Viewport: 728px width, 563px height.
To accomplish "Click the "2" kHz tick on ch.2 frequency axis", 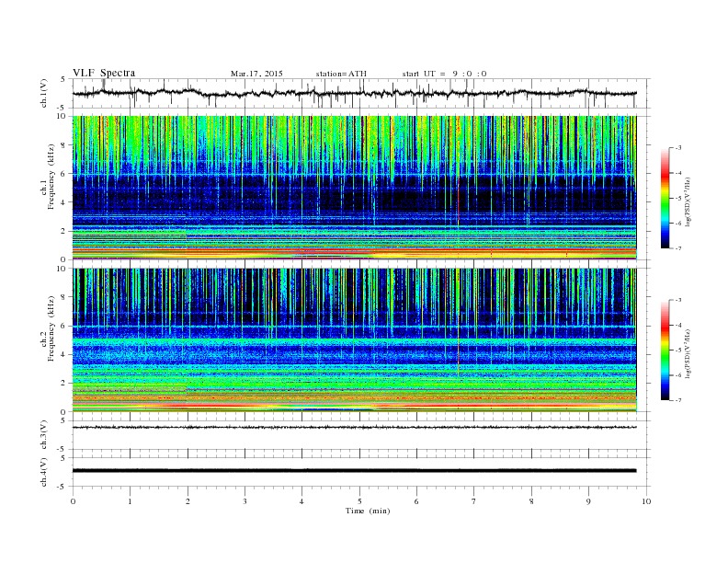I will 63,384.
